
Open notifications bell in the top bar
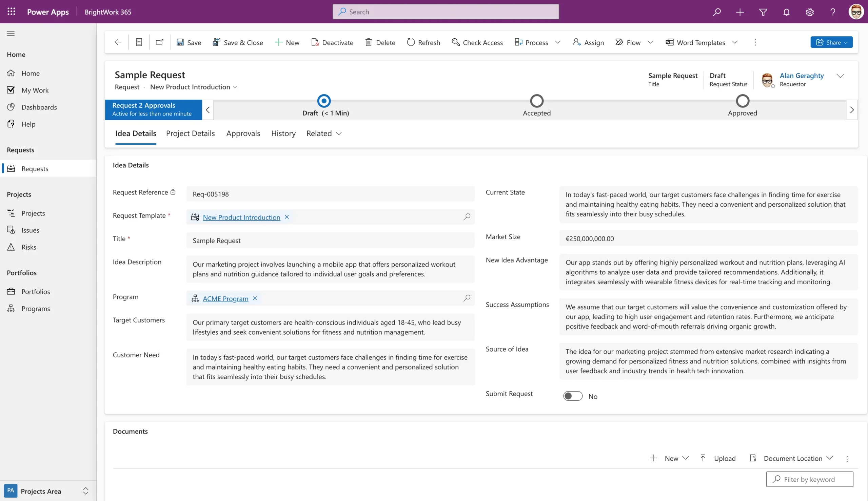click(x=786, y=12)
